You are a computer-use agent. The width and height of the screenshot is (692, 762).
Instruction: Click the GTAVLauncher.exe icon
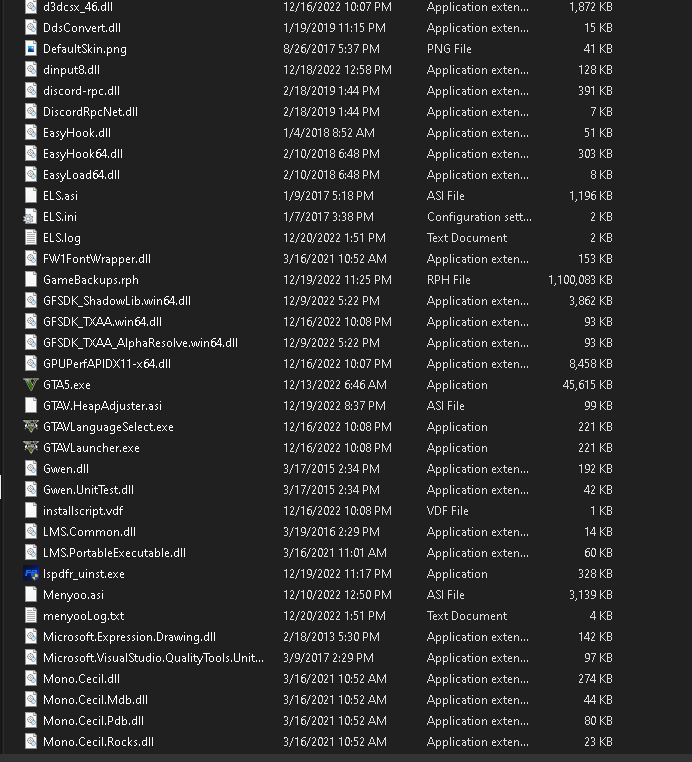(x=31, y=448)
